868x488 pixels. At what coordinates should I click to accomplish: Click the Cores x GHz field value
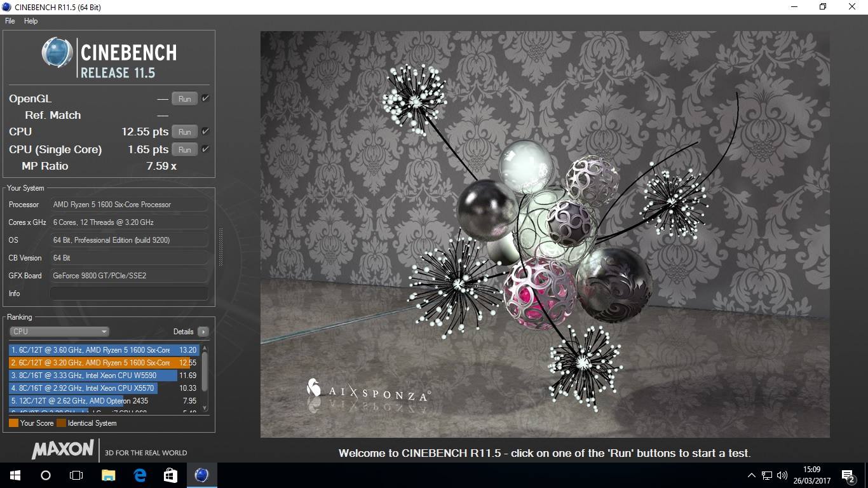click(x=129, y=222)
